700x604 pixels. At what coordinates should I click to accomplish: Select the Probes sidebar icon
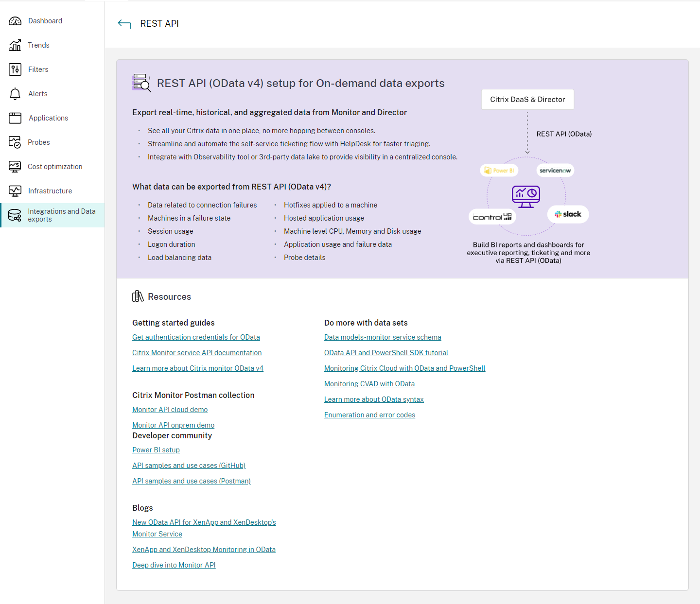point(15,142)
